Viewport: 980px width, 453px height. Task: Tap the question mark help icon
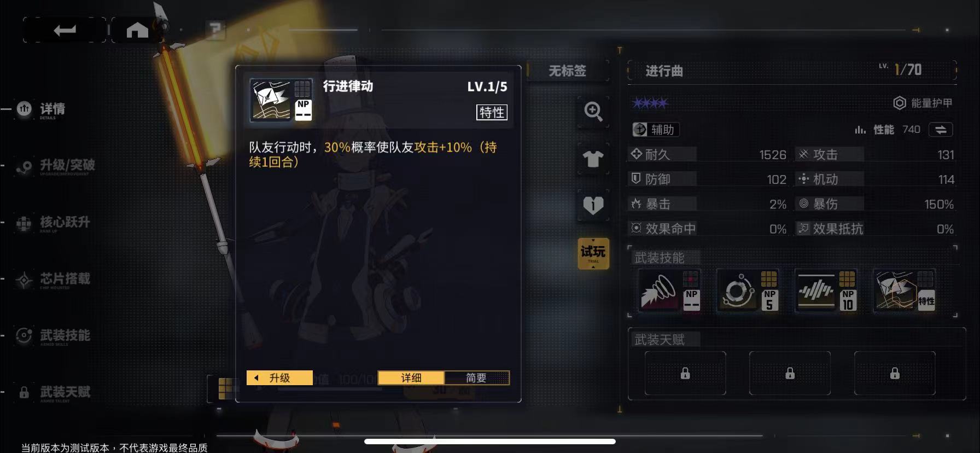(x=215, y=30)
